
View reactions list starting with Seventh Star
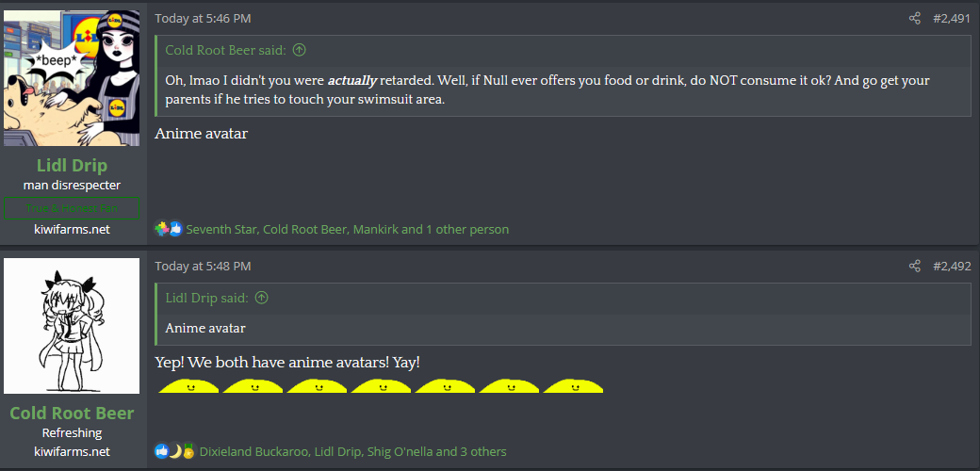click(347, 229)
